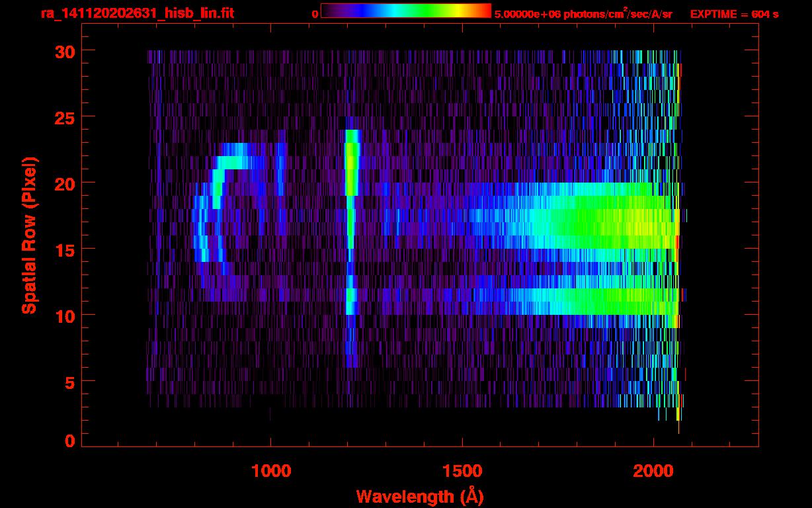Viewport: 812px width, 508px height.
Task: Click the spatial row tick label 30
Action: 64,51
